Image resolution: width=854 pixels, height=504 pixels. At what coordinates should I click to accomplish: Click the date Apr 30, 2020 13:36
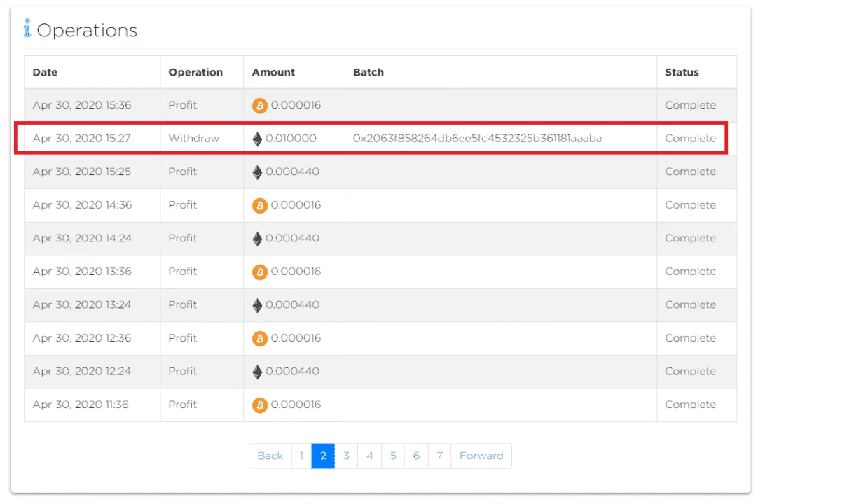81,272
